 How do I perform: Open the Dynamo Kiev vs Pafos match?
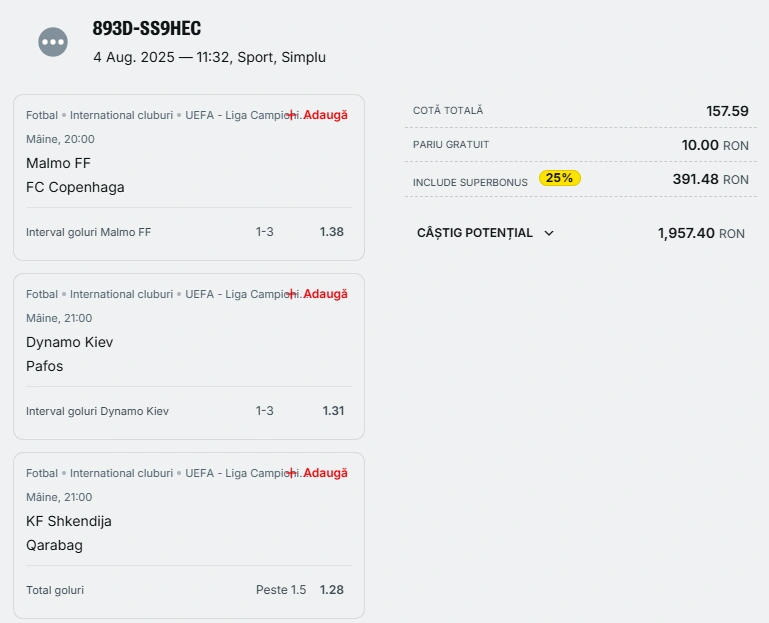point(70,354)
